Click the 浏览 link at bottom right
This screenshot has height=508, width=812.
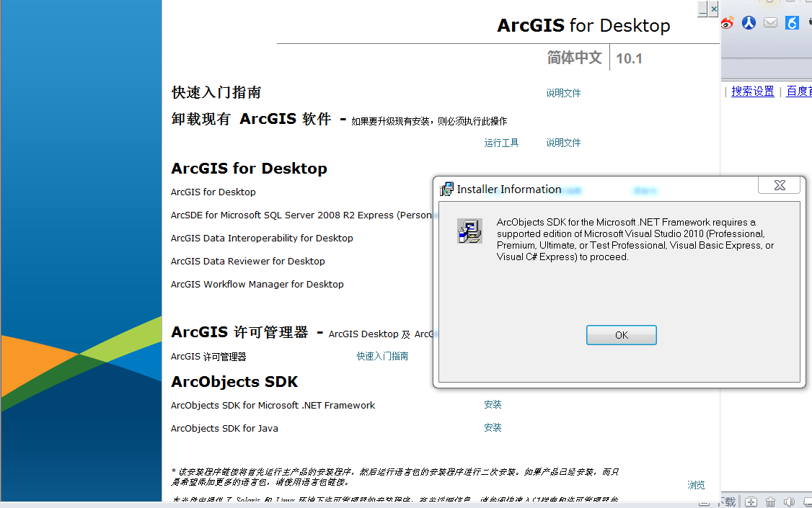pos(696,485)
